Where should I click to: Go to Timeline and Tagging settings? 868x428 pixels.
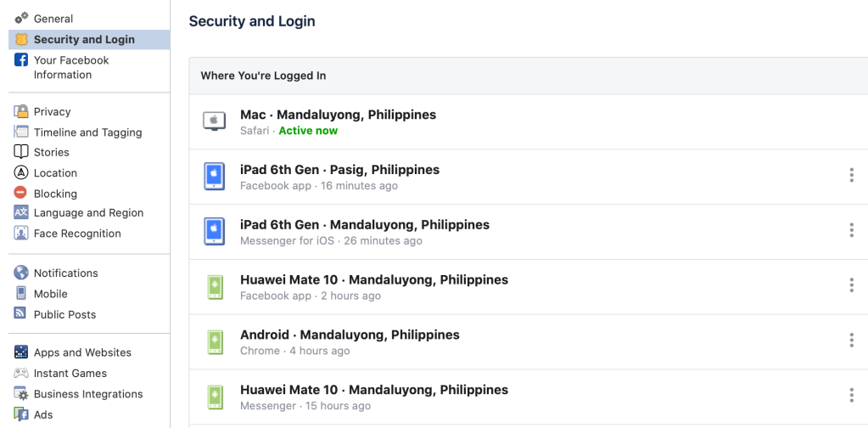87,132
